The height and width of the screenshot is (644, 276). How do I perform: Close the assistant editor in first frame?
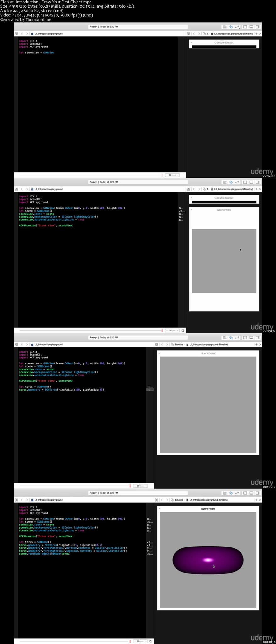260,34
